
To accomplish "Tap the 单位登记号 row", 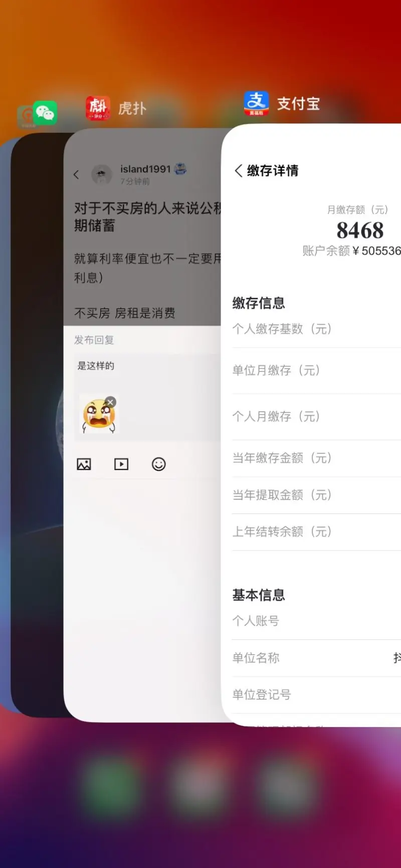I will (x=316, y=695).
